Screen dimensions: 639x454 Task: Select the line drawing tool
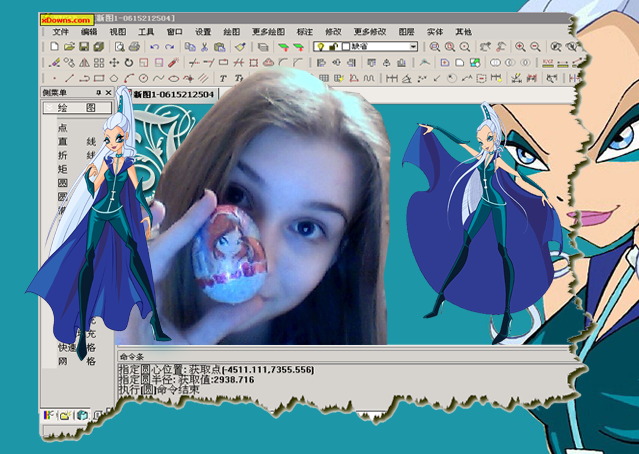tap(69, 78)
